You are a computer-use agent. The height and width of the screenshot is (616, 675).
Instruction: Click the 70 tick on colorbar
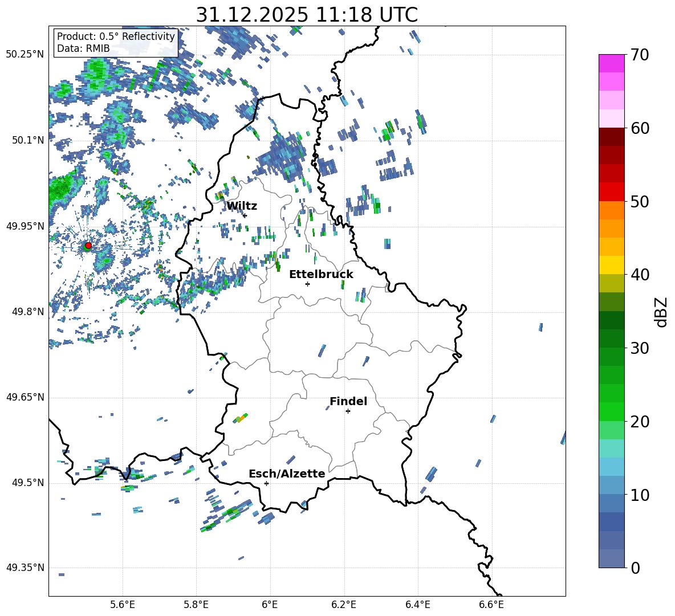(640, 55)
